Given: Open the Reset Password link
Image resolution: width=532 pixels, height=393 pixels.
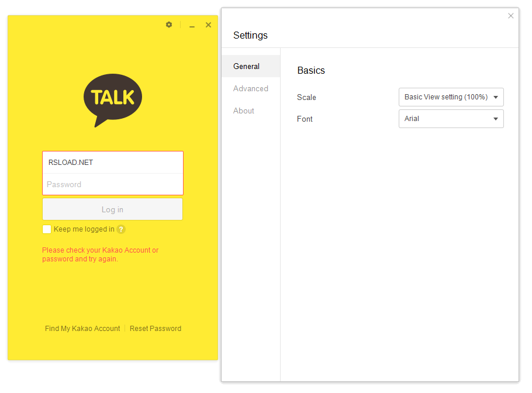Looking at the screenshot, I should click(156, 329).
